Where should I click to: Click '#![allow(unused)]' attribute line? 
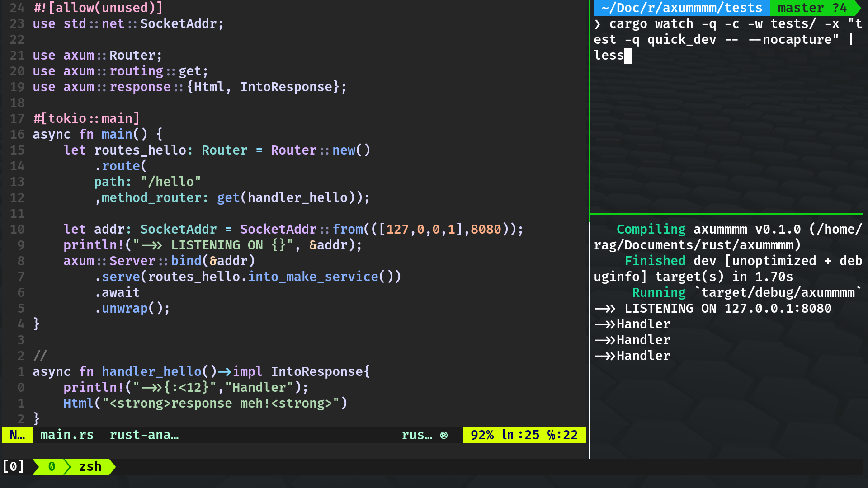pos(98,8)
